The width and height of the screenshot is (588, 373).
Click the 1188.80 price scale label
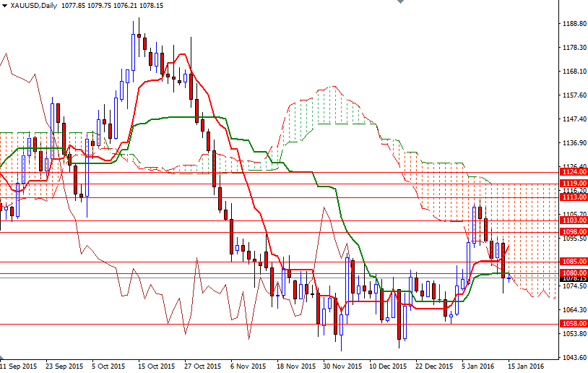(574, 23)
